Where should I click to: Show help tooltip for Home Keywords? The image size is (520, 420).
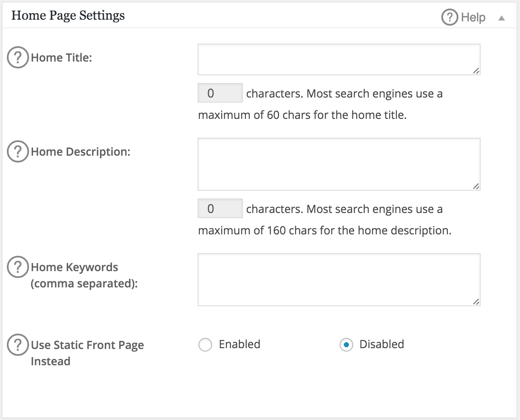[18, 267]
